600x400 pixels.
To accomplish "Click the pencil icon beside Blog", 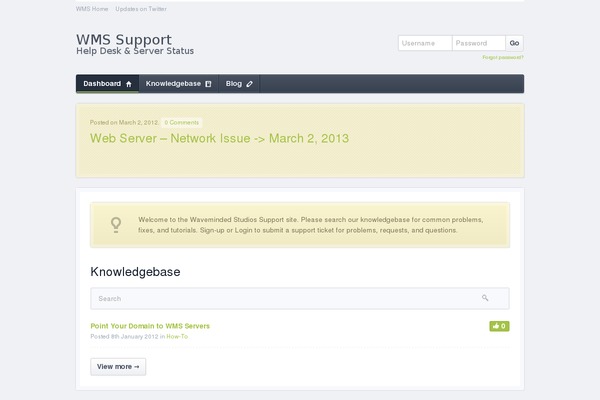I will (x=249, y=84).
